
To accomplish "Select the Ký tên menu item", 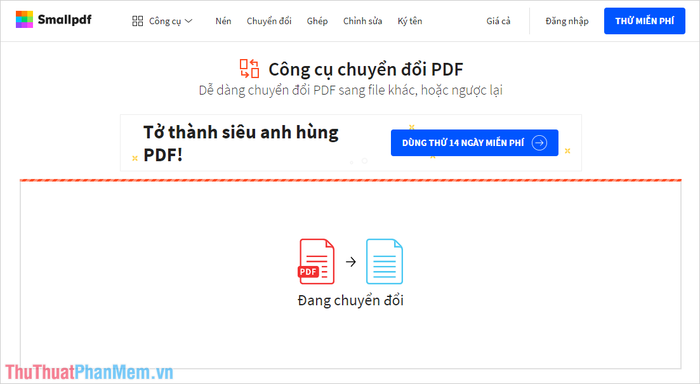I will (410, 21).
